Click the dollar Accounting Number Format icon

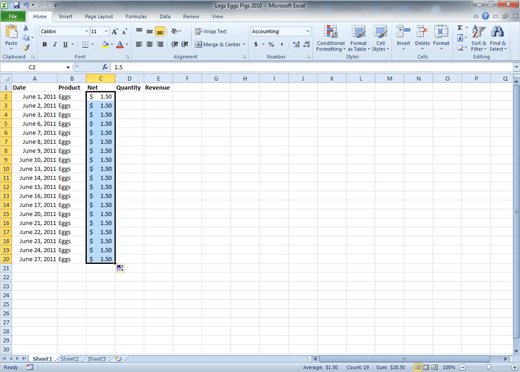pos(256,44)
